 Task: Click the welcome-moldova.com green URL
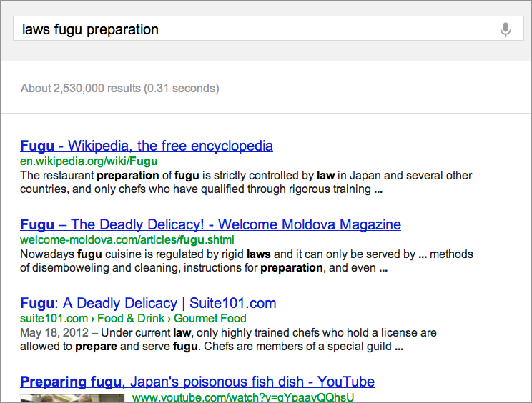point(127,240)
